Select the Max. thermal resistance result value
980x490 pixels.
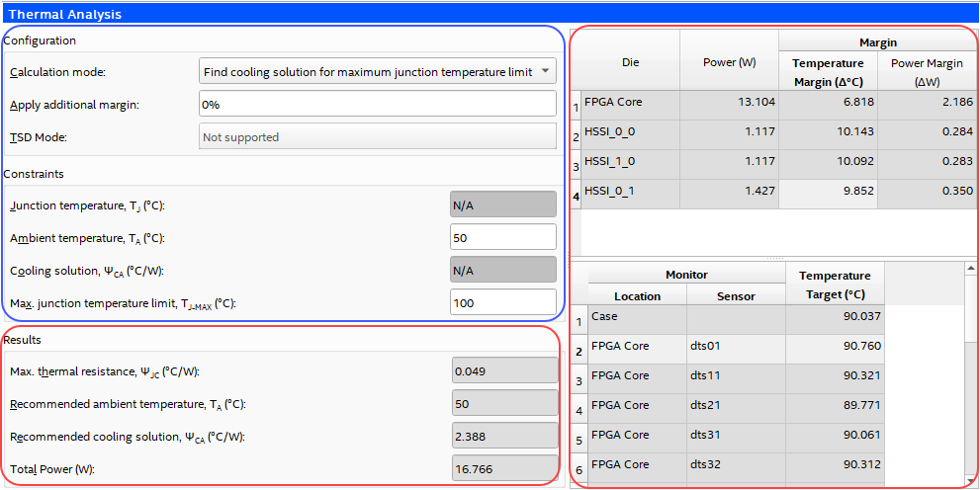tap(504, 371)
